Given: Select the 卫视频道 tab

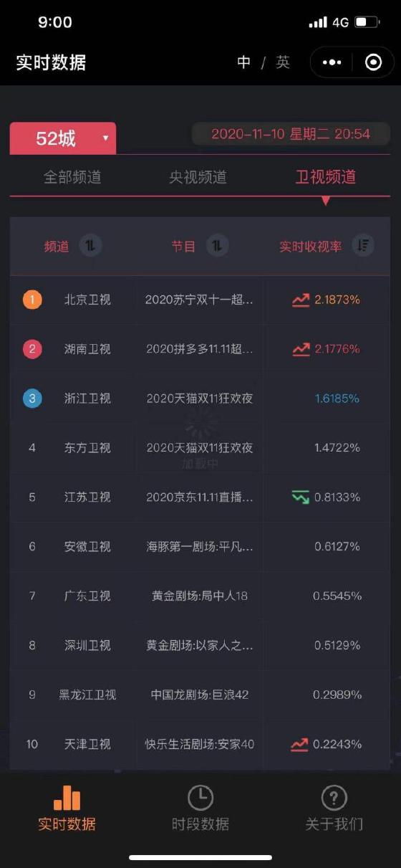Looking at the screenshot, I should [326, 177].
